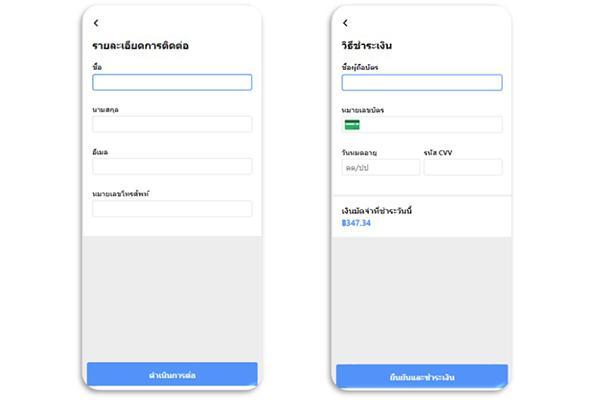The image size is (600, 400).
Task: Click into the email (อีเมล) field
Action: [x=172, y=167]
